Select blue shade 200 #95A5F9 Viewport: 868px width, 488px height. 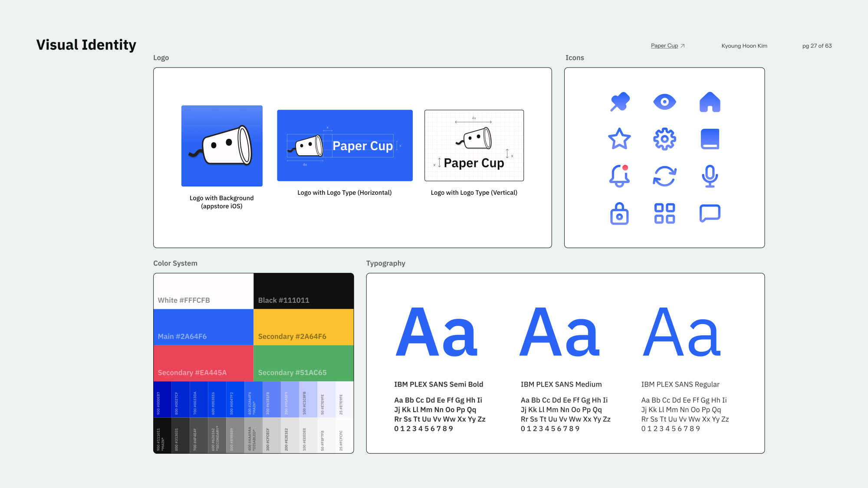(x=290, y=399)
